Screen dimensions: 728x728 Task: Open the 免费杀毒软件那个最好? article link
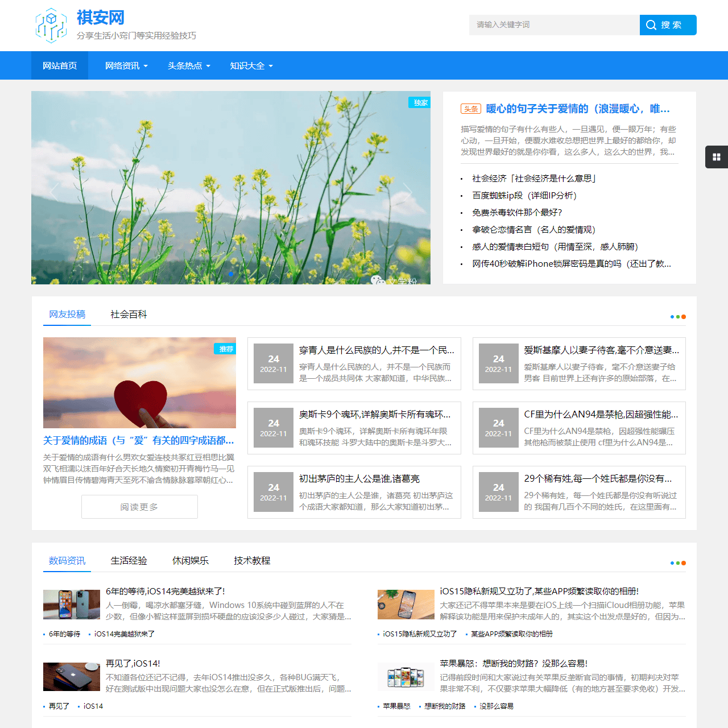(517, 213)
